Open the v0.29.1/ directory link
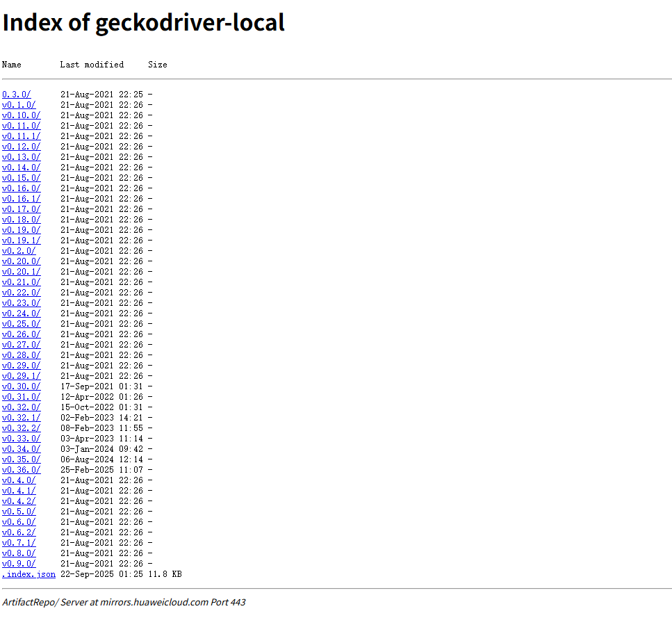The width and height of the screenshot is (672, 627). point(21,376)
